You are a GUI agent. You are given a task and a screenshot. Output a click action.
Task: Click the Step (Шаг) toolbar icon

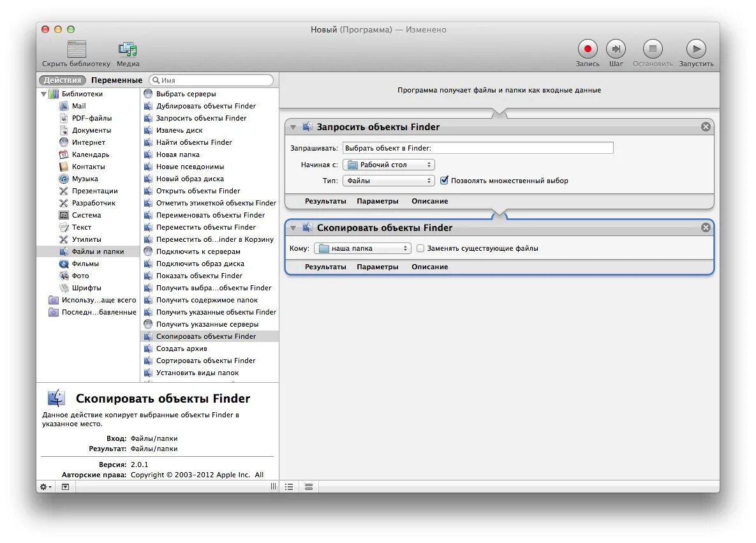(616, 48)
